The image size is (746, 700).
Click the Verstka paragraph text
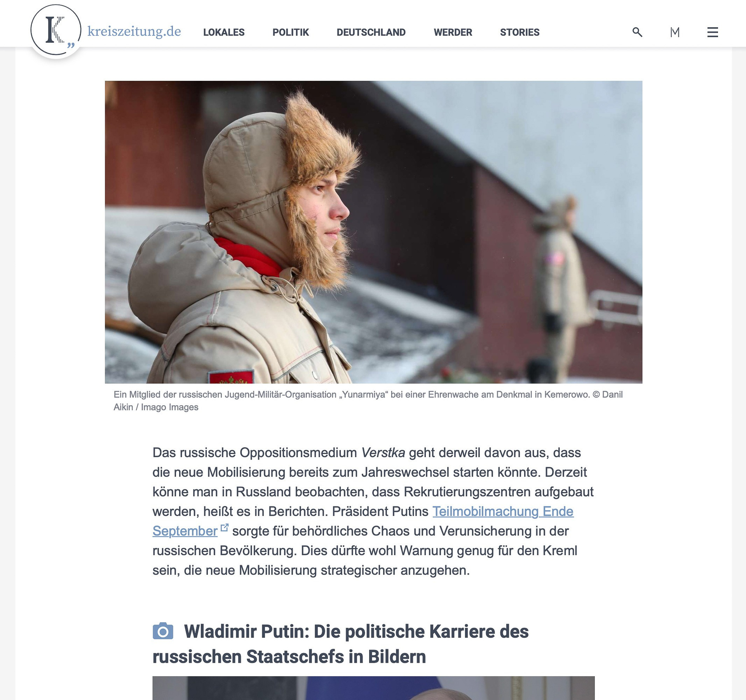pos(373,511)
